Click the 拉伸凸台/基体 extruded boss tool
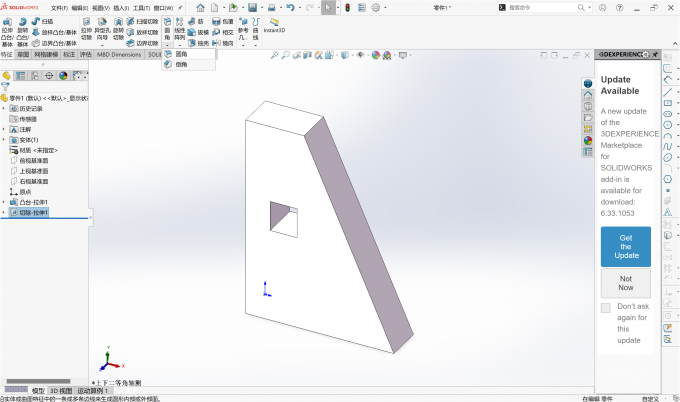Screen dimensions: 680x402 (x=7, y=32)
